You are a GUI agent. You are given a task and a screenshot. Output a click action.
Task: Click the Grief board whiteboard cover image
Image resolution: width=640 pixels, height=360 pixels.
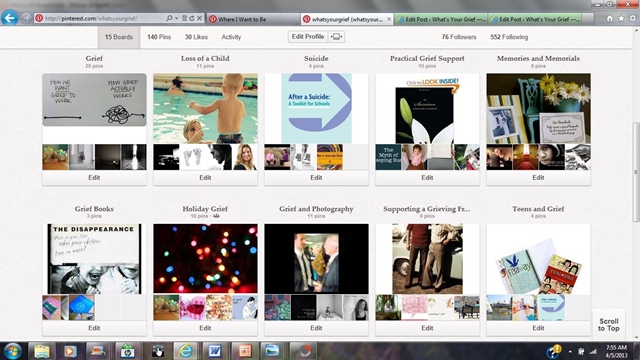tap(94, 100)
